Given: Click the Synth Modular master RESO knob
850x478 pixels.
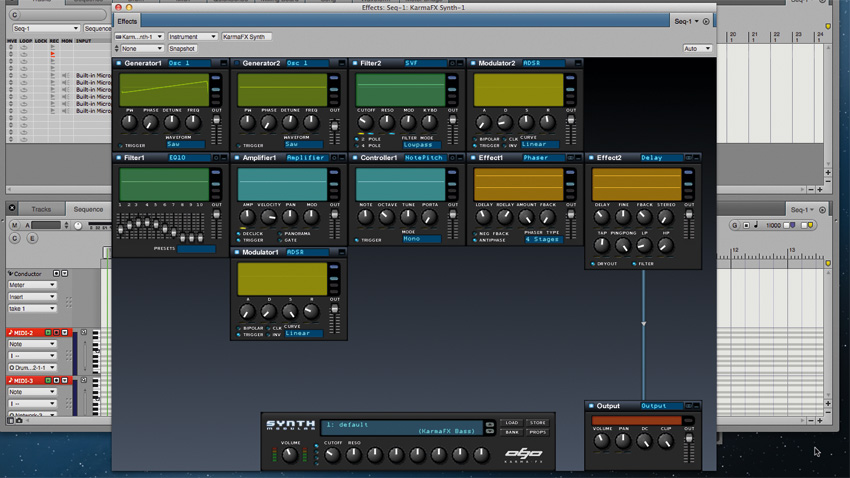Looking at the screenshot, I should click(x=353, y=455).
